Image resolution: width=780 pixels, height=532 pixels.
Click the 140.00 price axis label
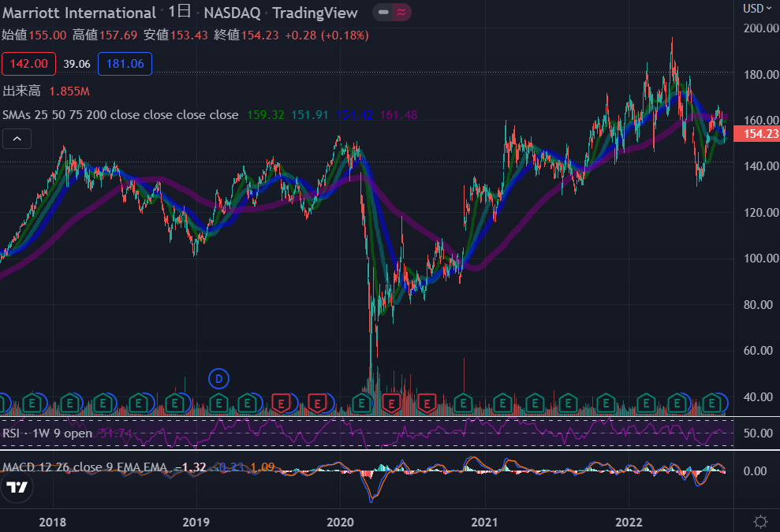coord(761,166)
